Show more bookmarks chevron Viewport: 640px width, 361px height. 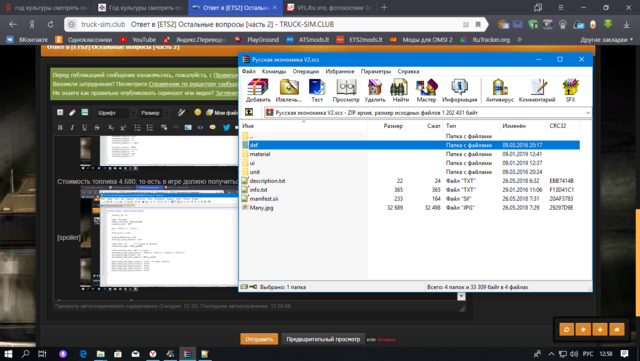coord(520,40)
